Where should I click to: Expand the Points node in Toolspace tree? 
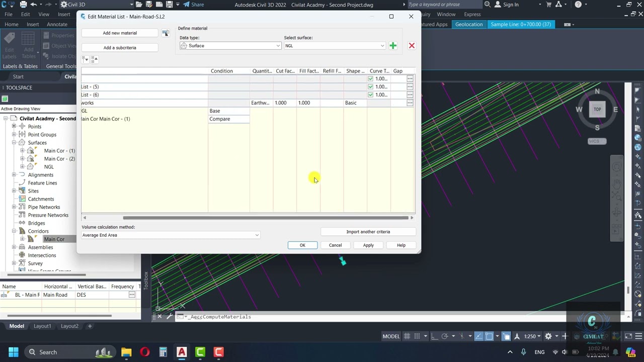14,127
